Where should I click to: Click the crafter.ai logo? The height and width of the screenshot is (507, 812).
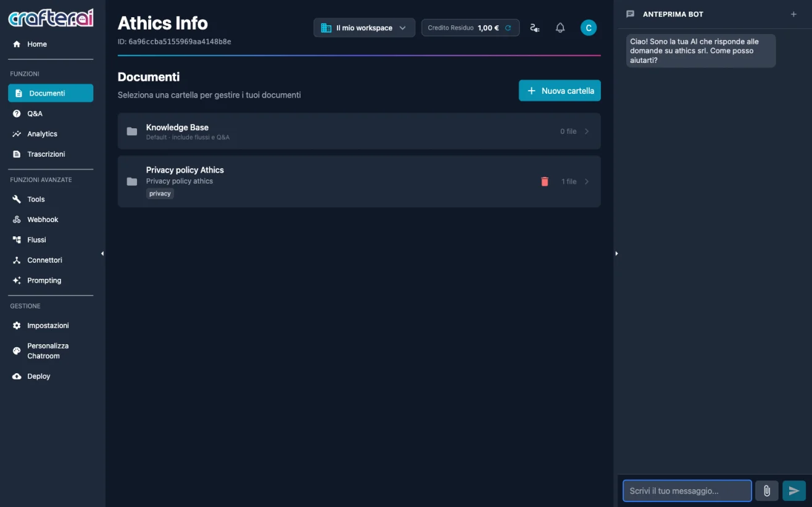pos(51,18)
